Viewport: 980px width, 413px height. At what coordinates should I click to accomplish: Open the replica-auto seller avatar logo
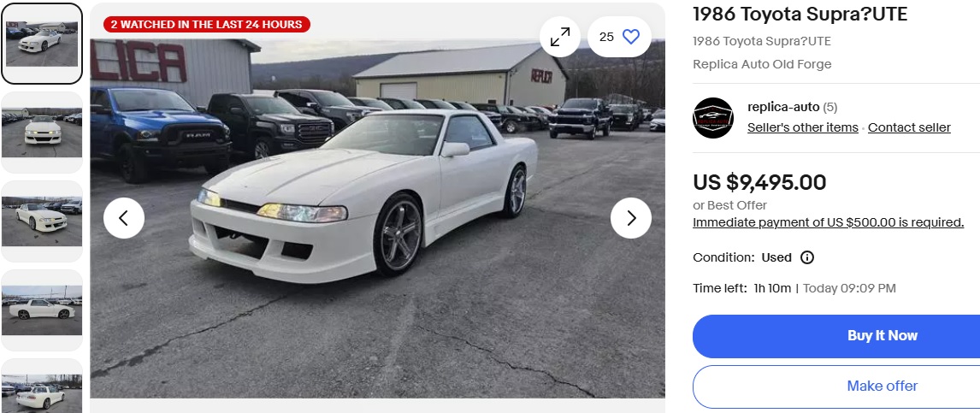(x=713, y=118)
